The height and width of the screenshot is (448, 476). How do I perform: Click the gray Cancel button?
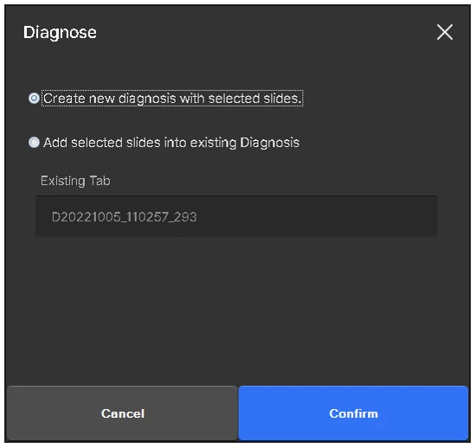pos(122,413)
